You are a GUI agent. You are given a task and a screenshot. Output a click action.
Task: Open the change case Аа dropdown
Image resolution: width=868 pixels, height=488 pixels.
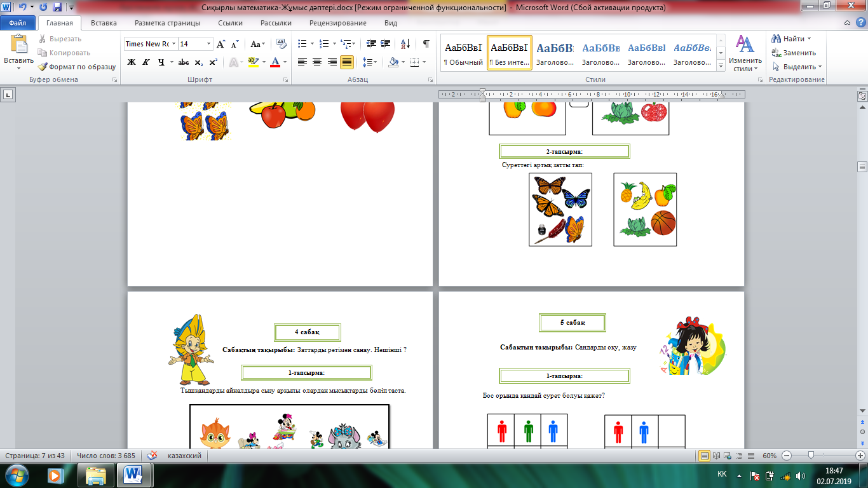tap(257, 44)
